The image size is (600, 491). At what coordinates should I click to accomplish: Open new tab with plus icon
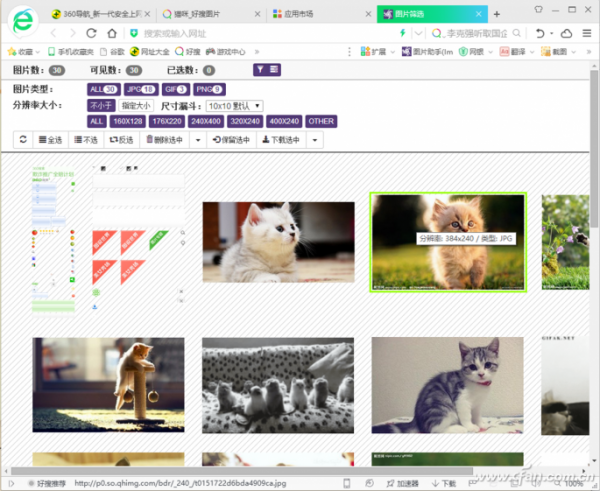(x=497, y=14)
